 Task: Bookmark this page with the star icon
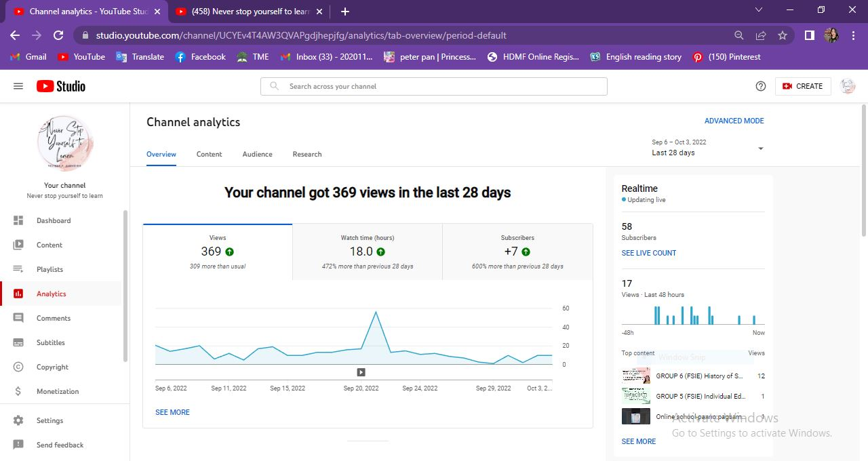click(x=783, y=35)
